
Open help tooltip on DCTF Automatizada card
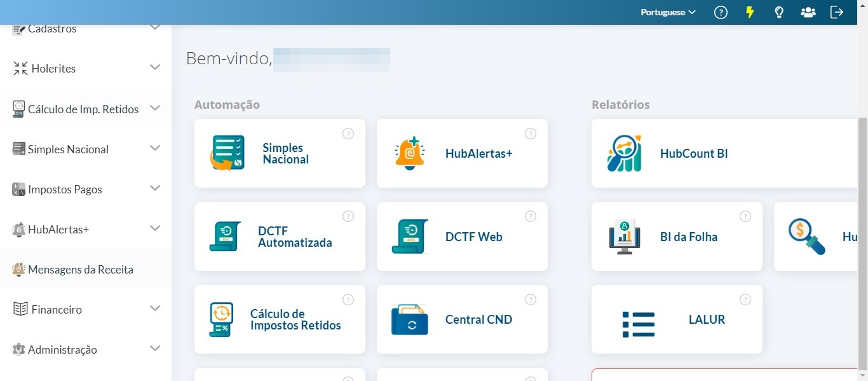[x=348, y=216]
